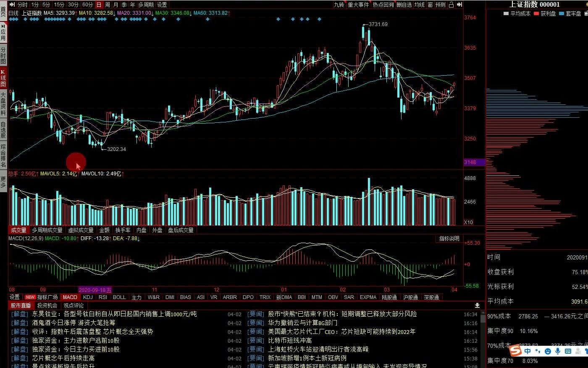Viewport: 588px width, 368px height.
Task: Select 陆股通 indicator
Action: coord(390,297)
